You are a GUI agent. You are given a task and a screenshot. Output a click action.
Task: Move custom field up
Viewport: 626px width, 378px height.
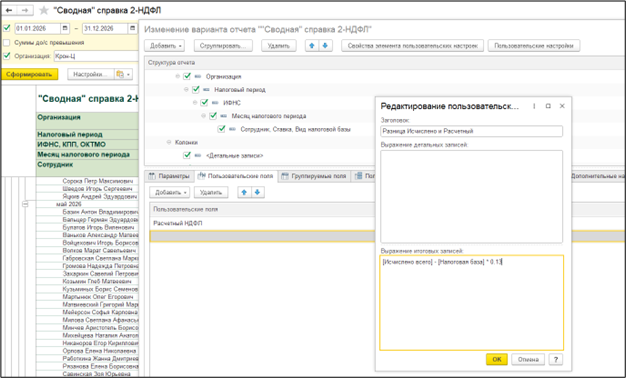[244, 192]
